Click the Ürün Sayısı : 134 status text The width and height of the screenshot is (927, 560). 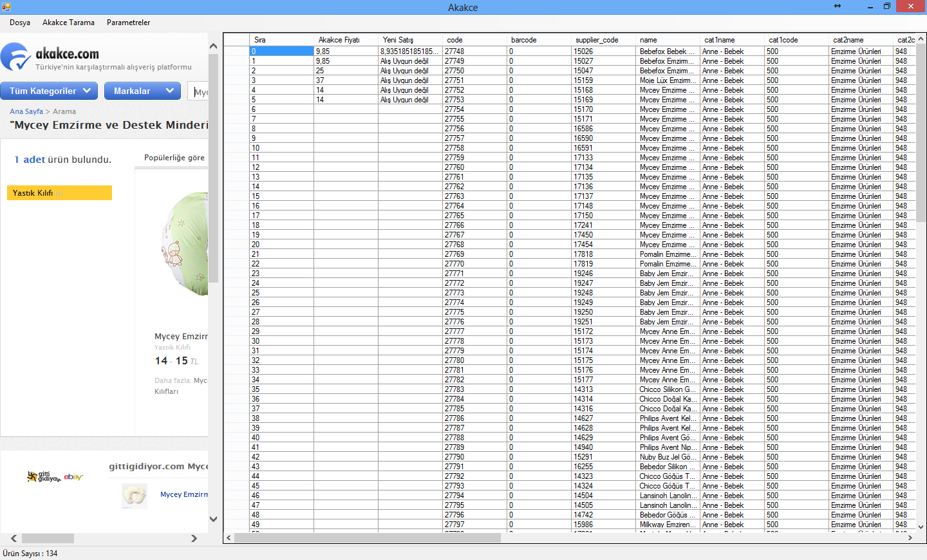pyautogui.click(x=30, y=554)
